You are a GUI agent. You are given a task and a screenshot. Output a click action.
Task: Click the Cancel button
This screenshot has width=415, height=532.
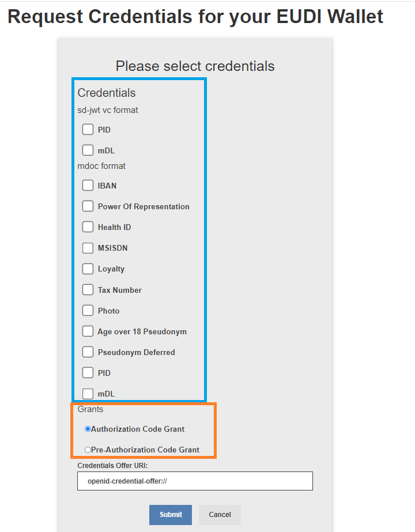coord(220,515)
